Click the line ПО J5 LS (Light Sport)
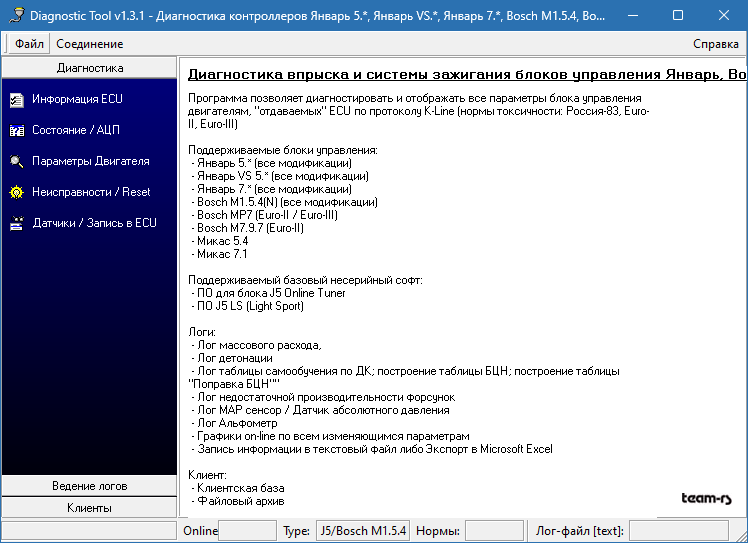Viewport: 748px width, 543px height. 248,306
